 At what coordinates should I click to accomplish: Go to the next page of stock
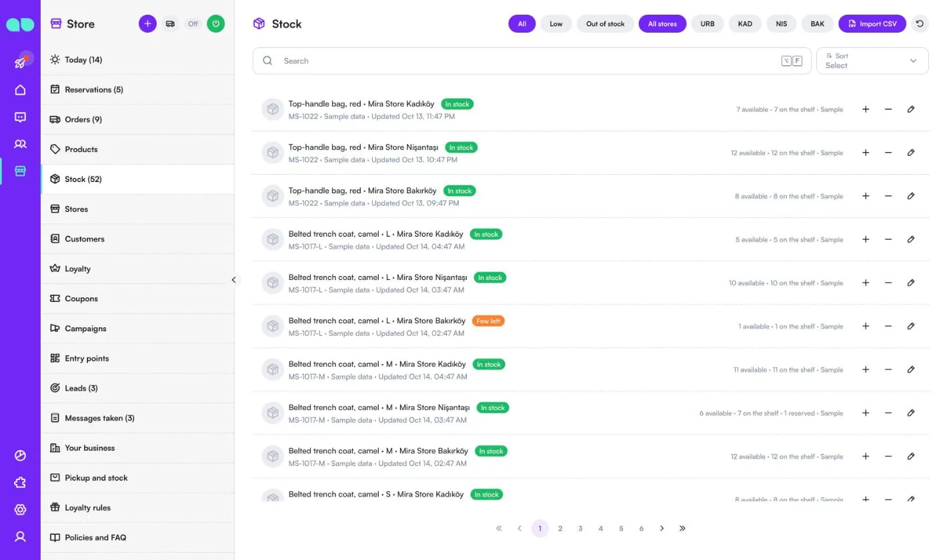pos(662,529)
